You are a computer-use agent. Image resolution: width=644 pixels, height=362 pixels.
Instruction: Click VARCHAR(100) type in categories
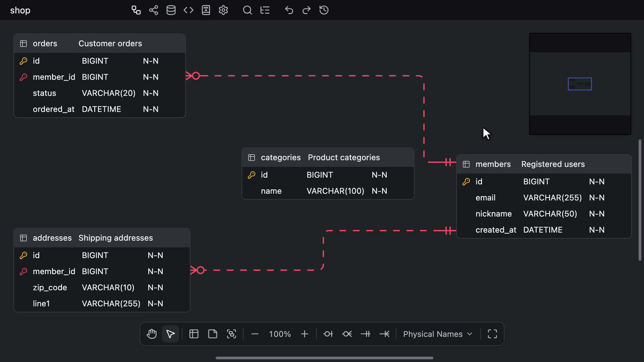pos(335,191)
